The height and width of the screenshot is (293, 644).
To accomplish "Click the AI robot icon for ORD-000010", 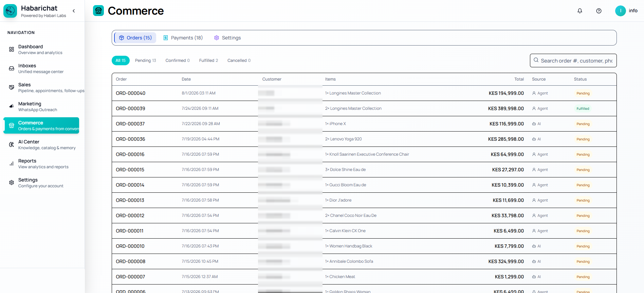I will tap(534, 246).
